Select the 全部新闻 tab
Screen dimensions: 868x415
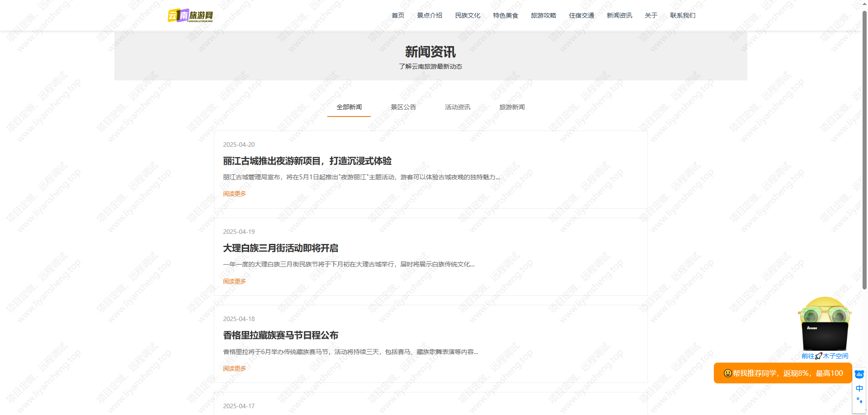coord(349,107)
